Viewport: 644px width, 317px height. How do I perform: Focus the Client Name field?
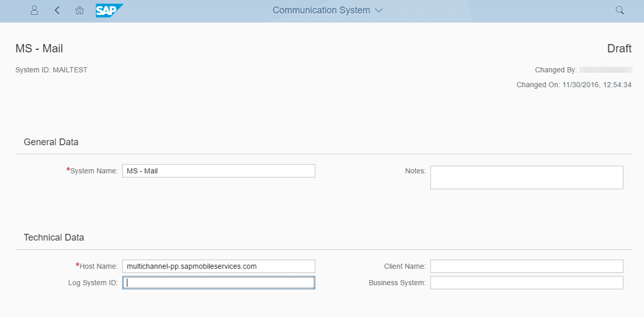tap(527, 266)
